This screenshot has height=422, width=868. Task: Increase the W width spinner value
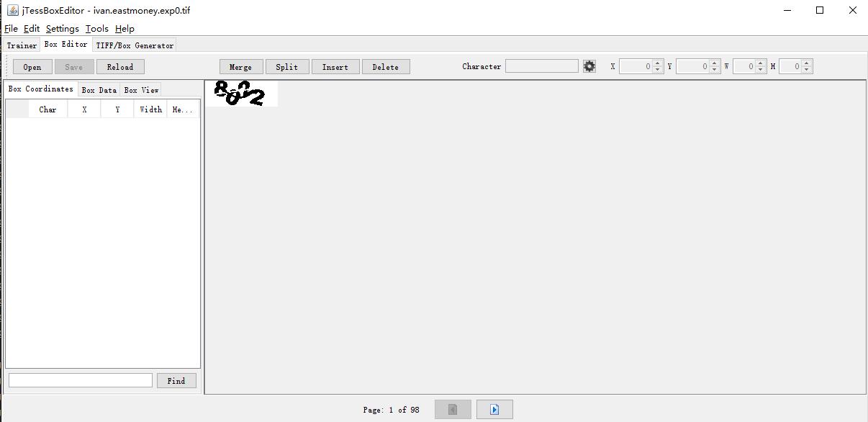coord(761,63)
